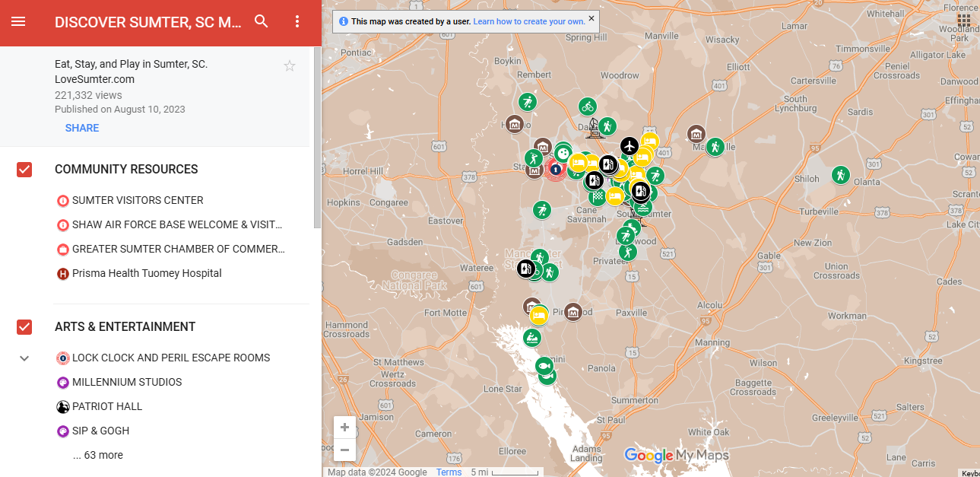Uncheck the ARTS & ENTERTAINMENT layer checkbox
The height and width of the screenshot is (477, 980).
24,327
